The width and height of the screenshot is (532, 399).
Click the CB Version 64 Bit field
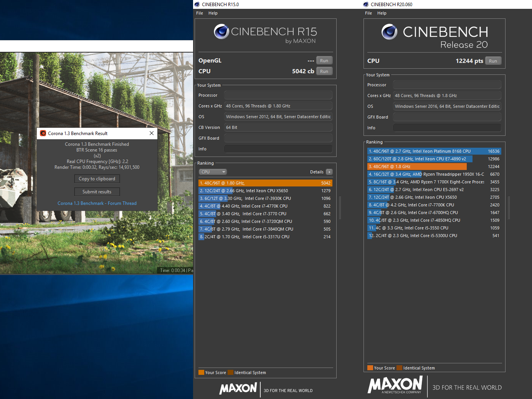pyautogui.click(x=278, y=127)
